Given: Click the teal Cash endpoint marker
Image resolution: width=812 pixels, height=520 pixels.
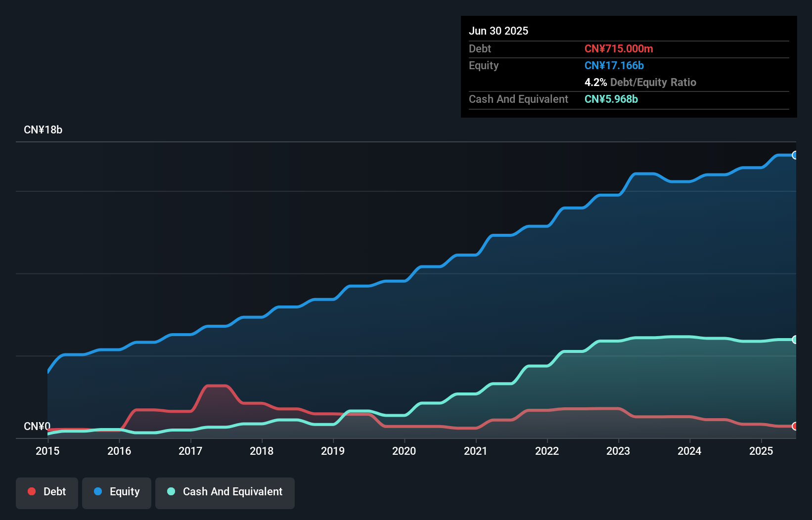Looking at the screenshot, I should point(795,340).
